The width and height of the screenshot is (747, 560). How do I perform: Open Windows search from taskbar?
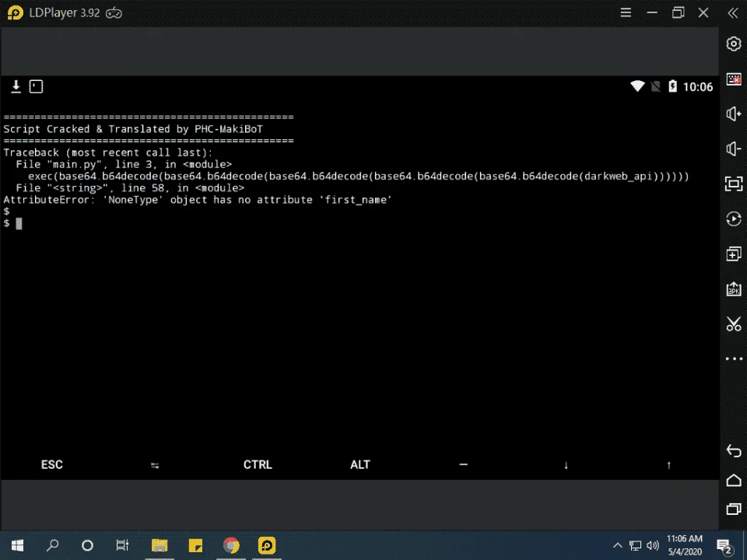[52, 545]
